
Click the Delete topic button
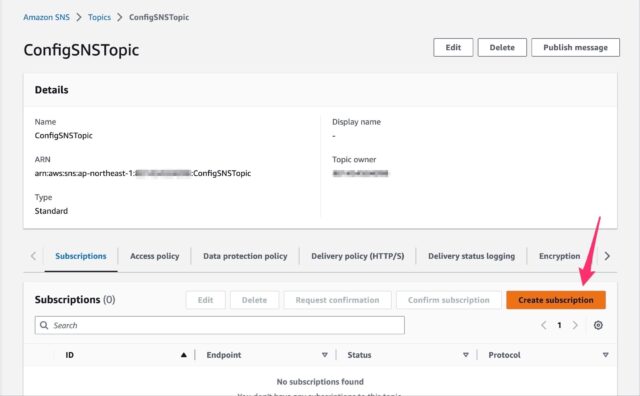[502, 47]
